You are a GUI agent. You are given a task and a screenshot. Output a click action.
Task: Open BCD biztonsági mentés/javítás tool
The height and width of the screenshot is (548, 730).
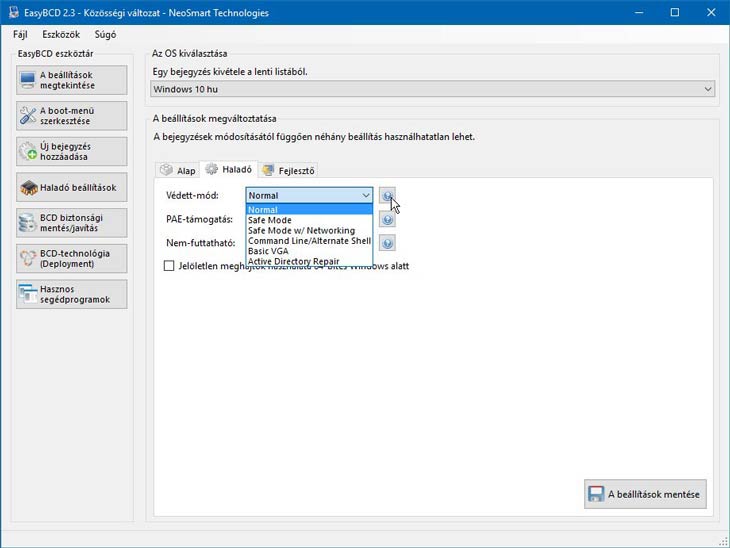coord(72,223)
